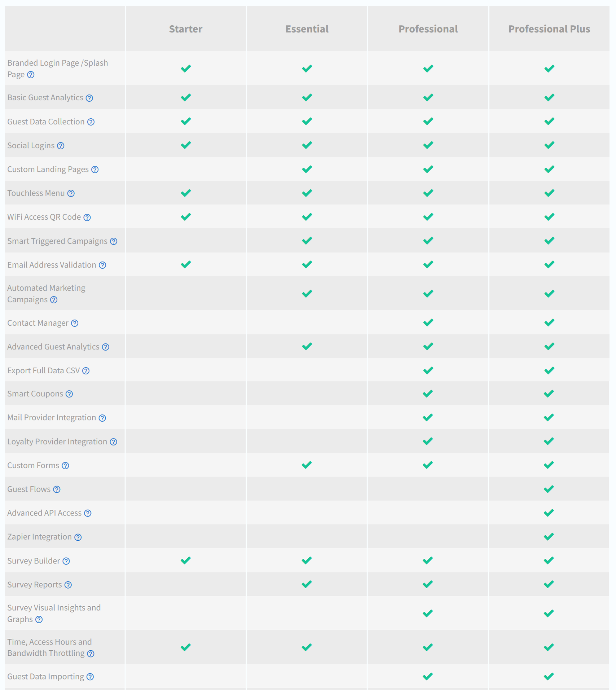
Task: Click Starter checkmark for Social Logins
Action: (186, 145)
